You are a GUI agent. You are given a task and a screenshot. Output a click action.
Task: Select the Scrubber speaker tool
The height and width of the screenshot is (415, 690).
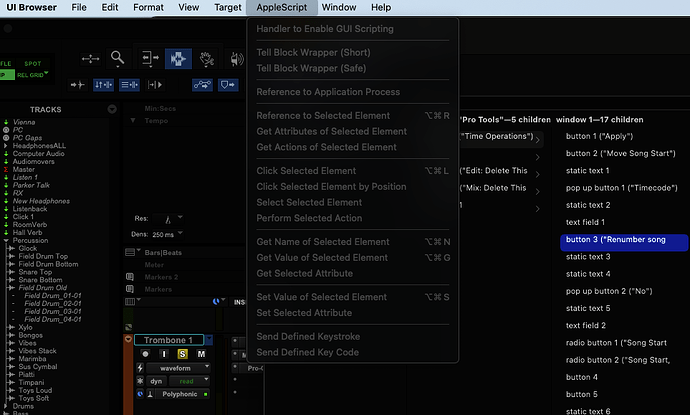tap(237, 59)
